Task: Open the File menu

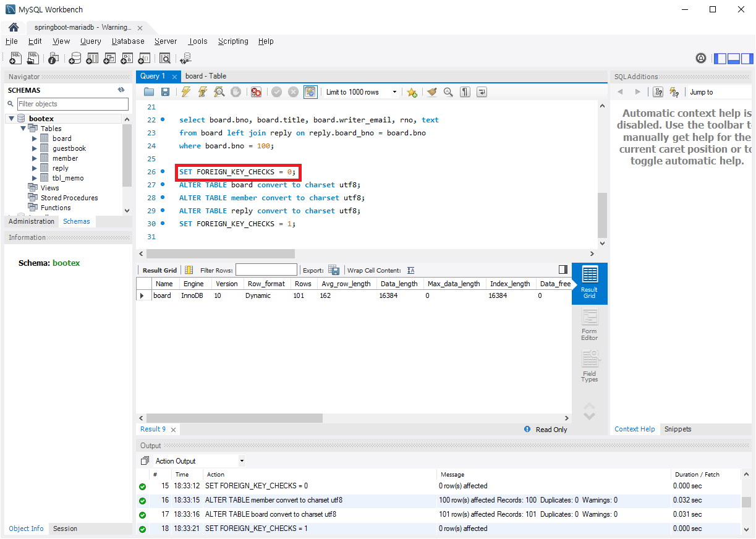Action: [x=11, y=41]
